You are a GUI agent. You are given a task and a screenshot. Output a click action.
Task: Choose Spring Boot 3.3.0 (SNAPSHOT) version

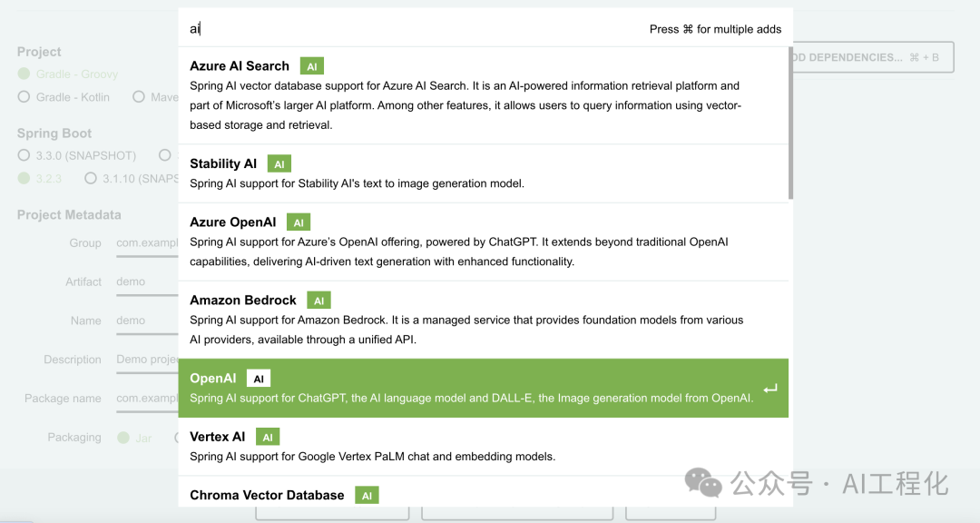pyautogui.click(x=24, y=156)
